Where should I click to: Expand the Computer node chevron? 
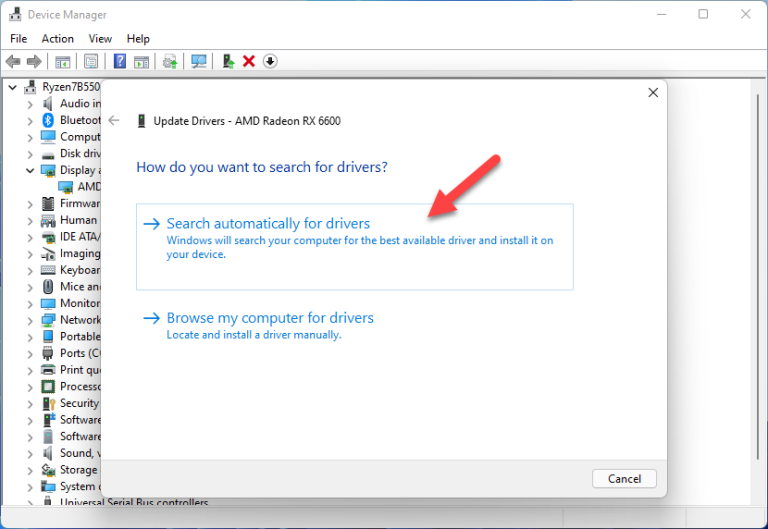tap(30, 138)
